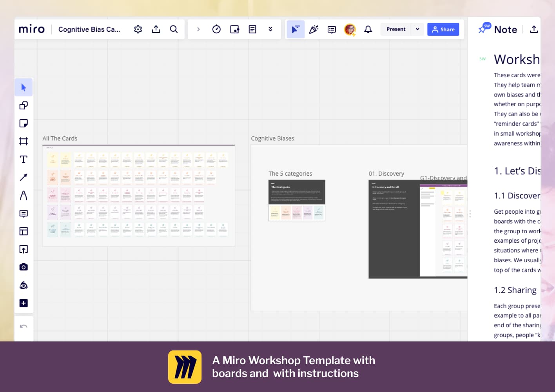The width and height of the screenshot is (555, 392).
Task: Click the Note panel heading
Action: pos(506,29)
